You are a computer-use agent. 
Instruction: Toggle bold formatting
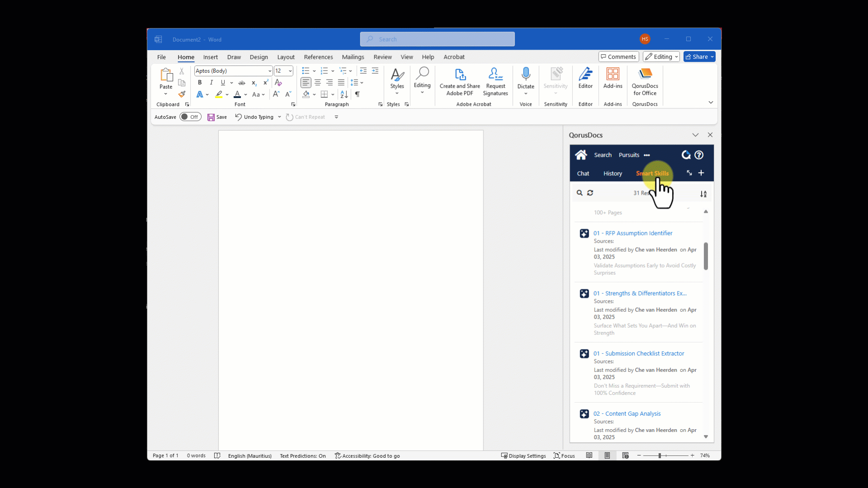coord(199,83)
